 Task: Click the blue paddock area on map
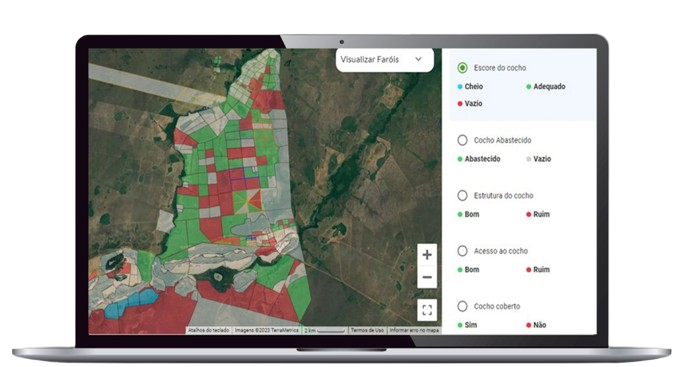point(130,303)
